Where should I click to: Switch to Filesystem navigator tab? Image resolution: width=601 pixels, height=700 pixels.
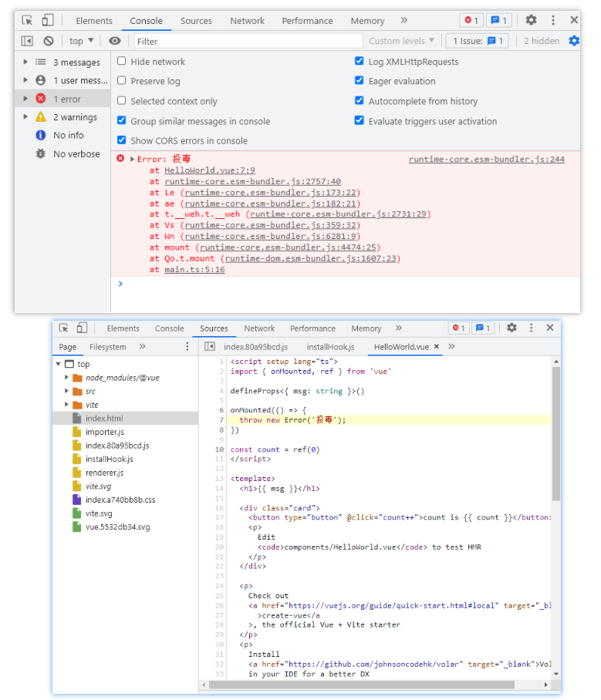pos(108,347)
